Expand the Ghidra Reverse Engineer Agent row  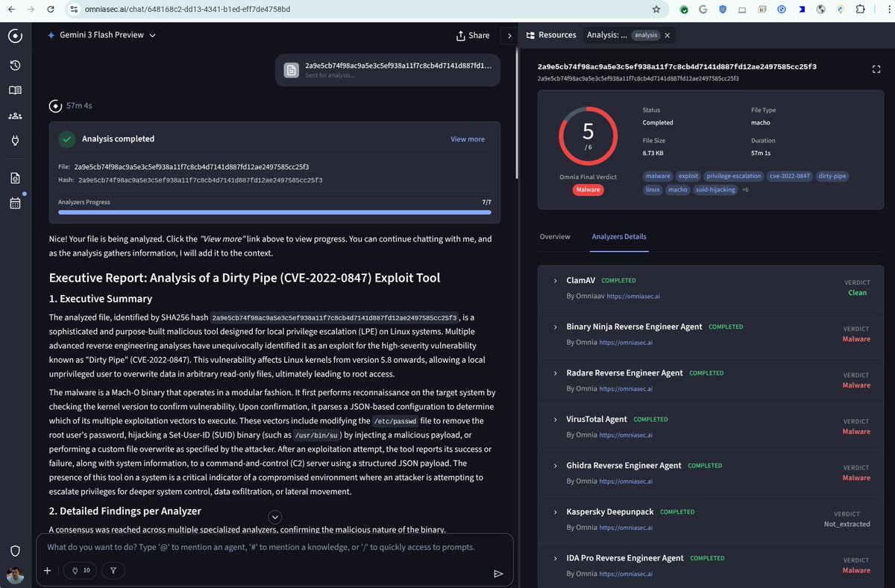[x=555, y=465]
